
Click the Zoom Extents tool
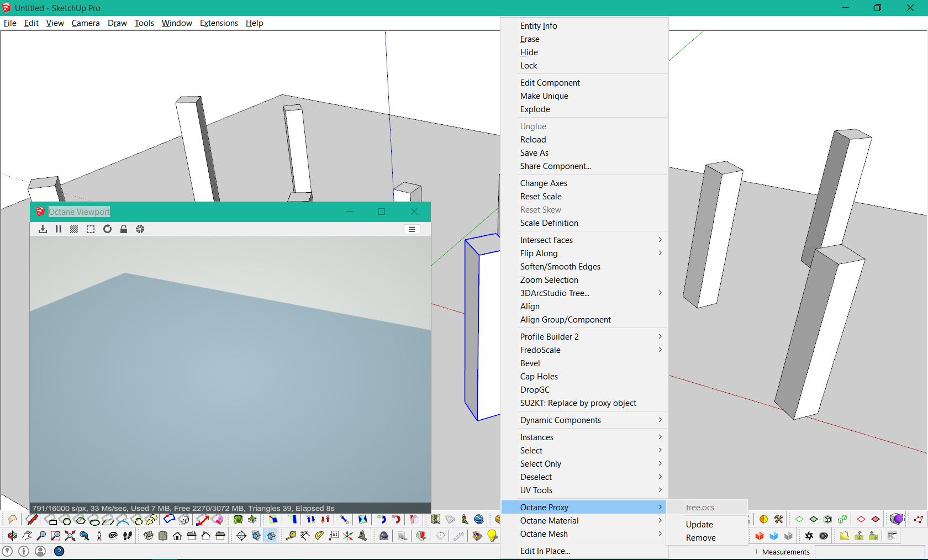click(x=70, y=536)
